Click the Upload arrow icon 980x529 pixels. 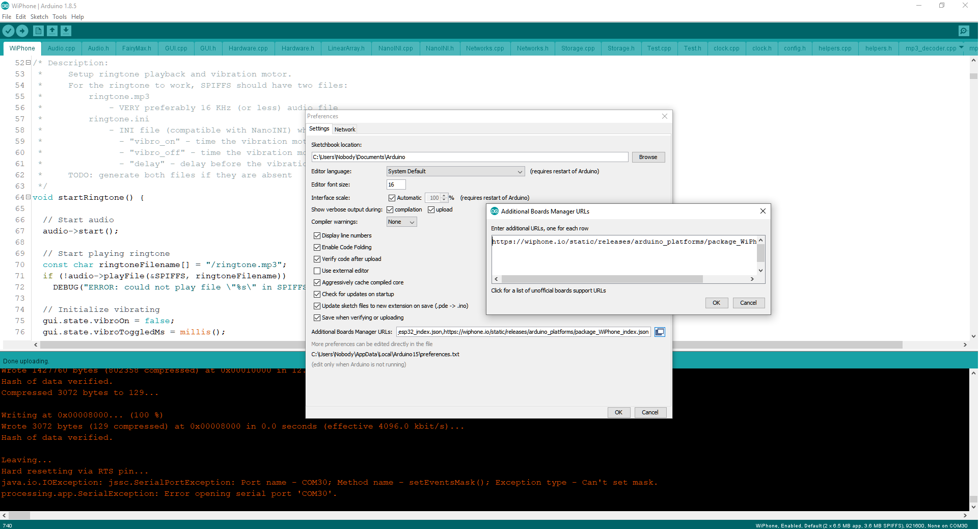(22, 31)
